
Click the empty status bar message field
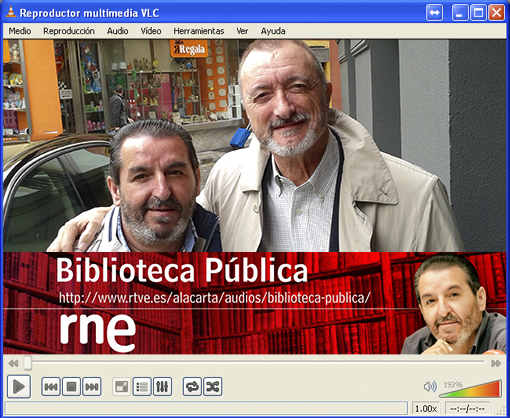click(207, 408)
